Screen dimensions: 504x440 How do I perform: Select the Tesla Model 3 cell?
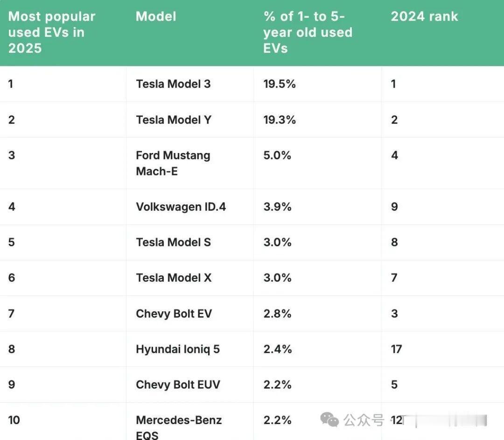(x=173, y=84)
